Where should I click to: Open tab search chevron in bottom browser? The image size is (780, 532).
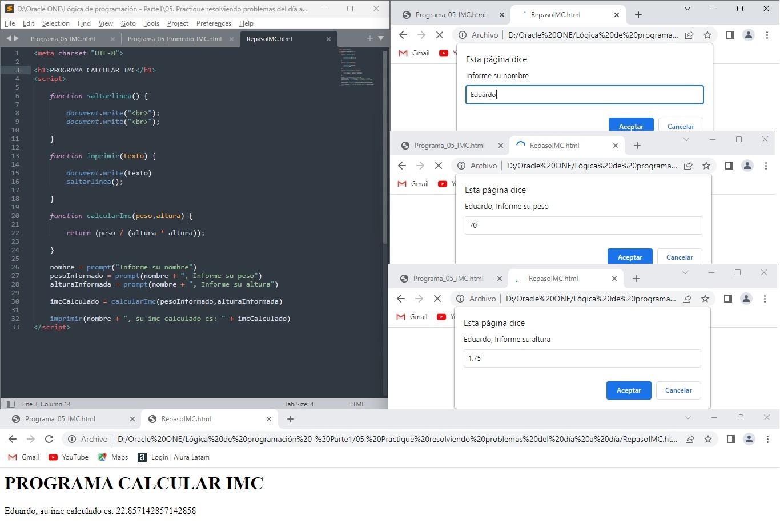[687, 417]
